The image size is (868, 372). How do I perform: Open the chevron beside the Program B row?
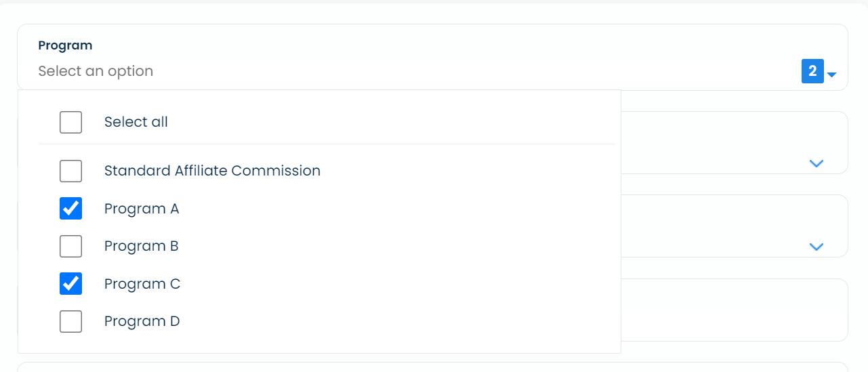pyautogui.click(x=817, y=247)
